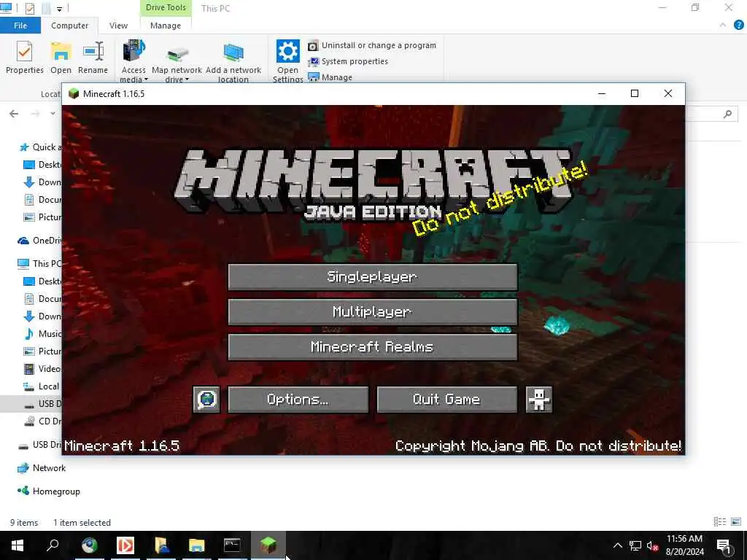The height and width of the screenshot is (560, 747).
Task: Select Quick access in navigation pane
Action: [x=39, y=147]
